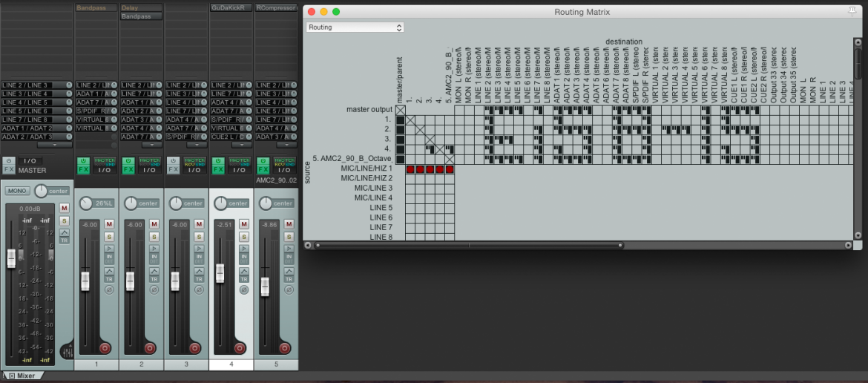Open the Bandpass FX on track 1
Screen dimensions: 868x383
tap(96, 7)
